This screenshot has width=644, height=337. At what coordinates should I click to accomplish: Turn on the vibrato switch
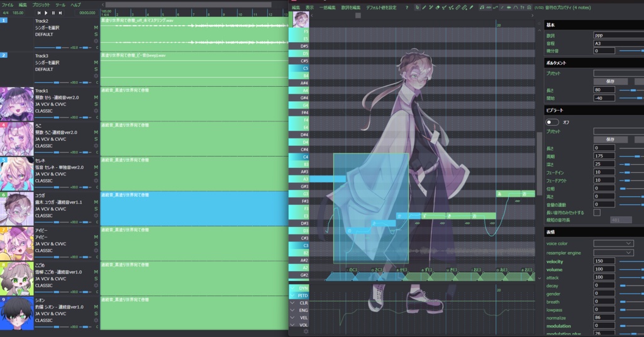pos(552,123)
